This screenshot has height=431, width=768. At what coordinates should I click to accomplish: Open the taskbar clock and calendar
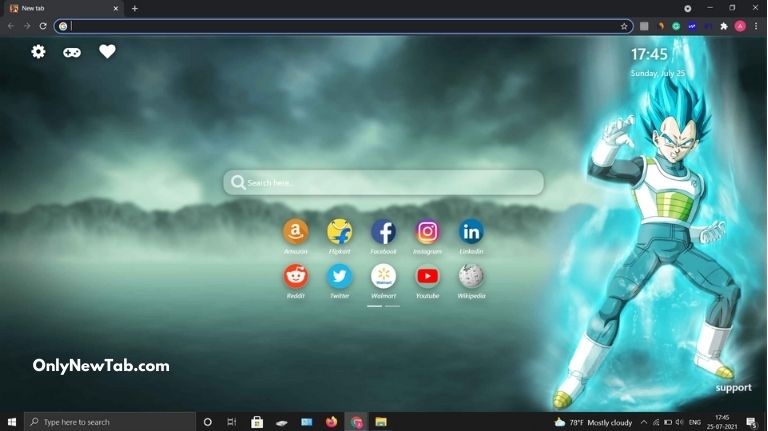click(x=722, y=422)
